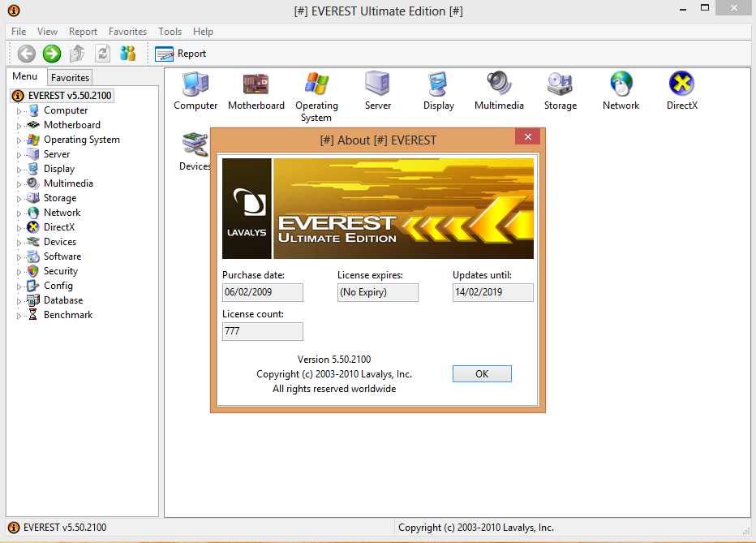Click the License count field
Image resolution: width=756 pixels, height=543 pixels.
(263, 331)
